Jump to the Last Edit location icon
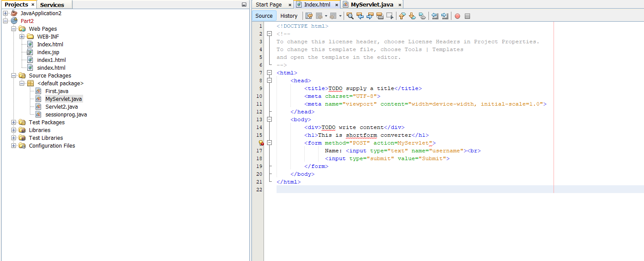Screen dimensions: 644x261 tap(309, 16)
